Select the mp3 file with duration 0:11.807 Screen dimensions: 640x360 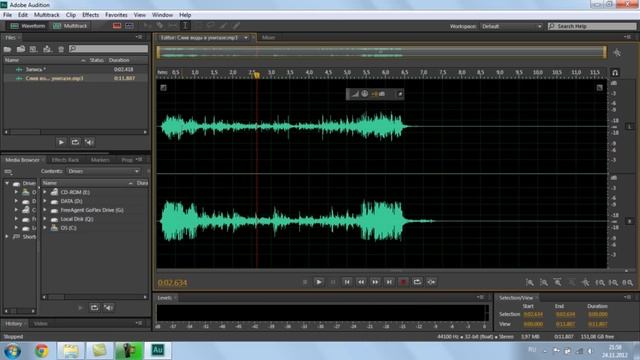point(75,78)
